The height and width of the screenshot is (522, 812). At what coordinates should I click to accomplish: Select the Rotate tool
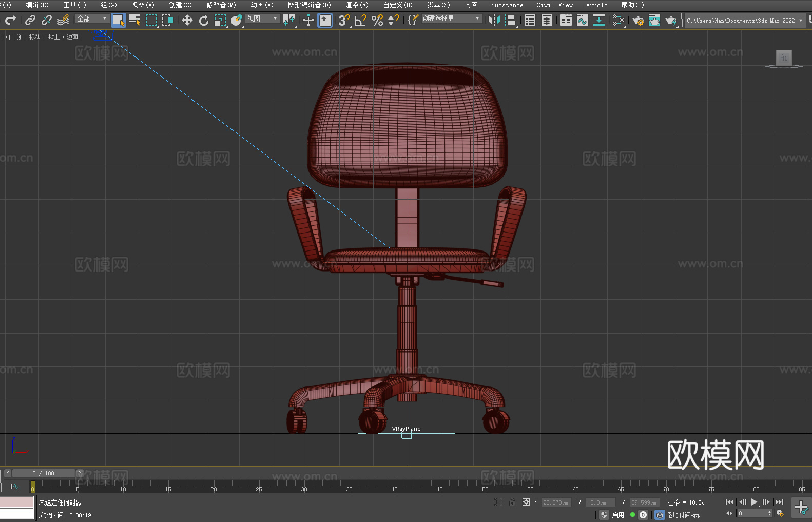coord(204,20)
